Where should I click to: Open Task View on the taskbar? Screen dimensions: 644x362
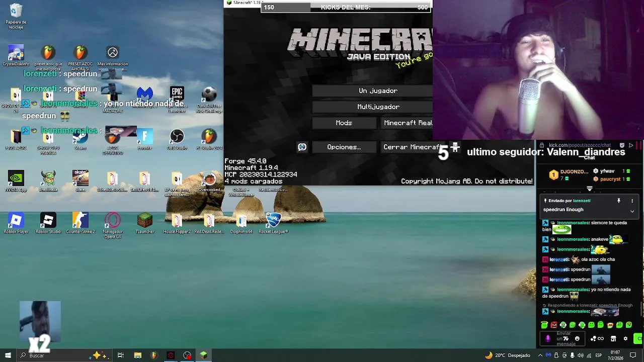pos(121,355)
